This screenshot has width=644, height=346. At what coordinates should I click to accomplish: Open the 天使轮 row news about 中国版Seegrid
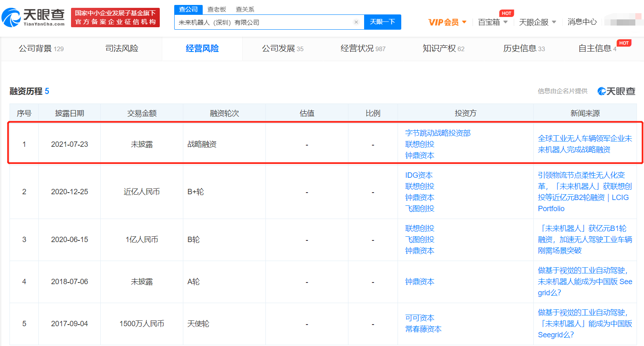coord(585,324)
